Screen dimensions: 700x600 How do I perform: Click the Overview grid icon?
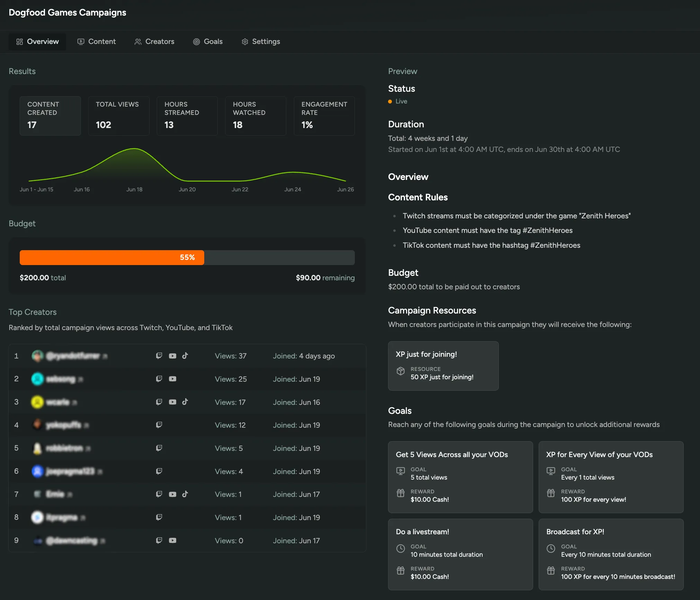point(19,42)
